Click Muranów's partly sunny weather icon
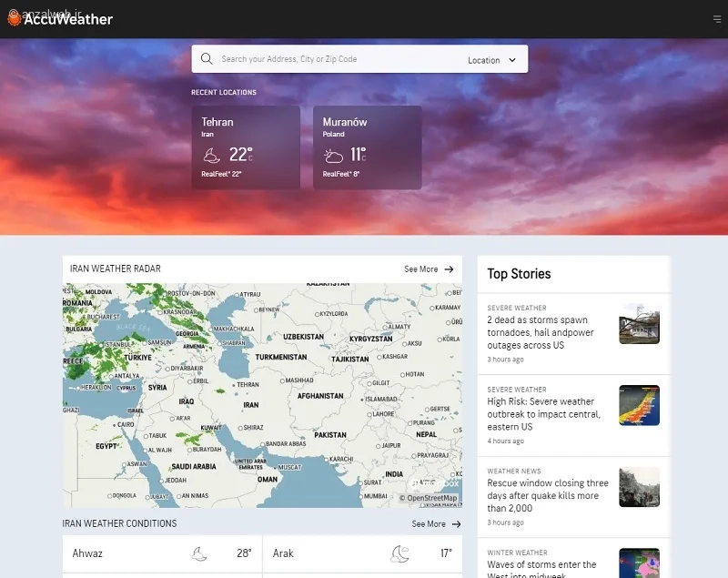 (x=333, y=156)
